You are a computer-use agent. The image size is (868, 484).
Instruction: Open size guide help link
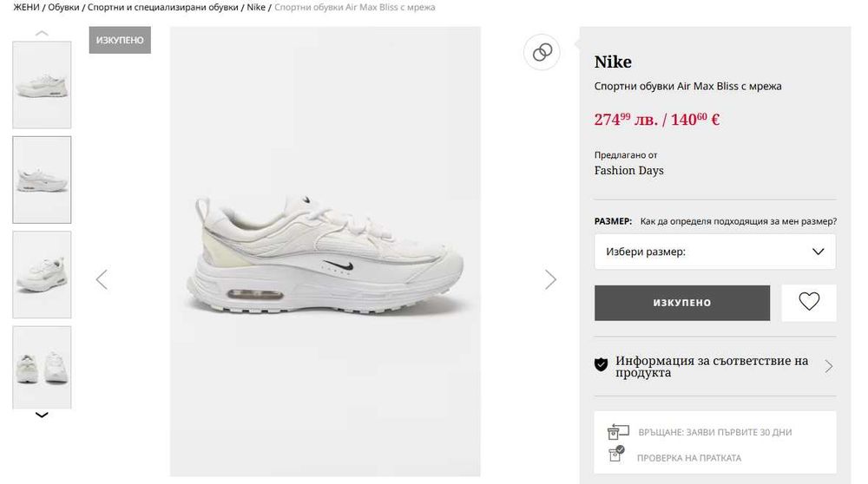pos(738,221)
